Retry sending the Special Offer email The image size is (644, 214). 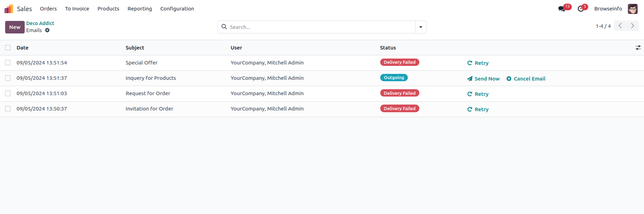point(478,63)
